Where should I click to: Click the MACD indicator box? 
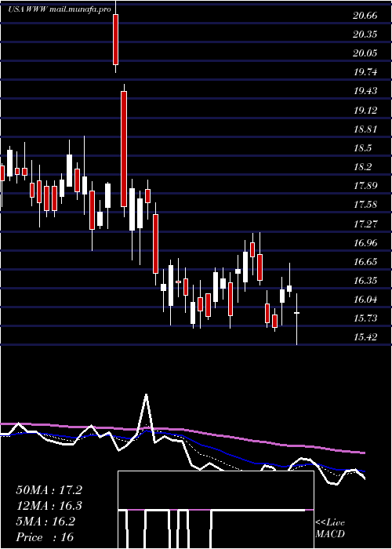coord(216,510)
